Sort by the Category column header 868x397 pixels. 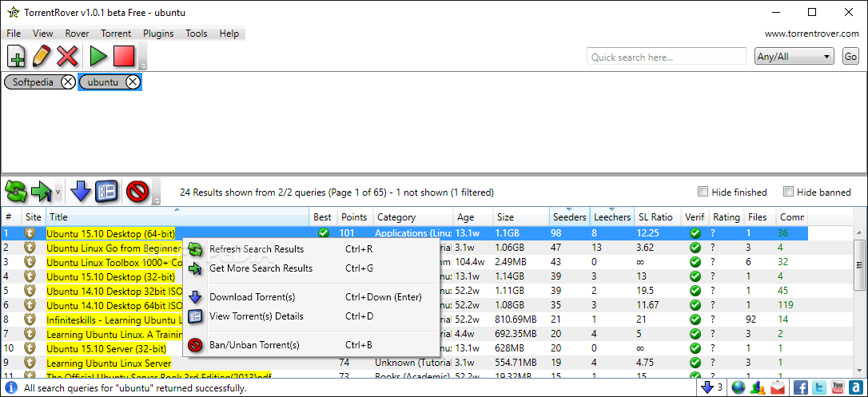(x=413, y=217)
